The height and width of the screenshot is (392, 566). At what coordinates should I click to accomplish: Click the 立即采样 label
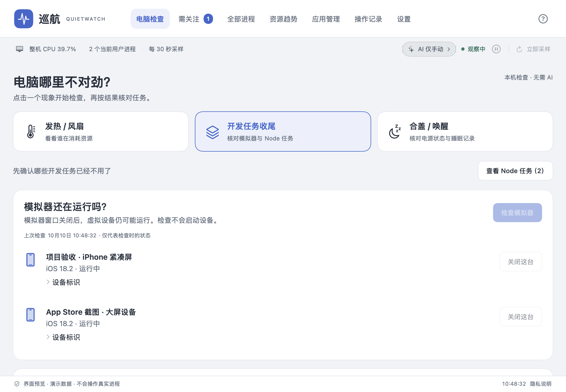(539, 49)
